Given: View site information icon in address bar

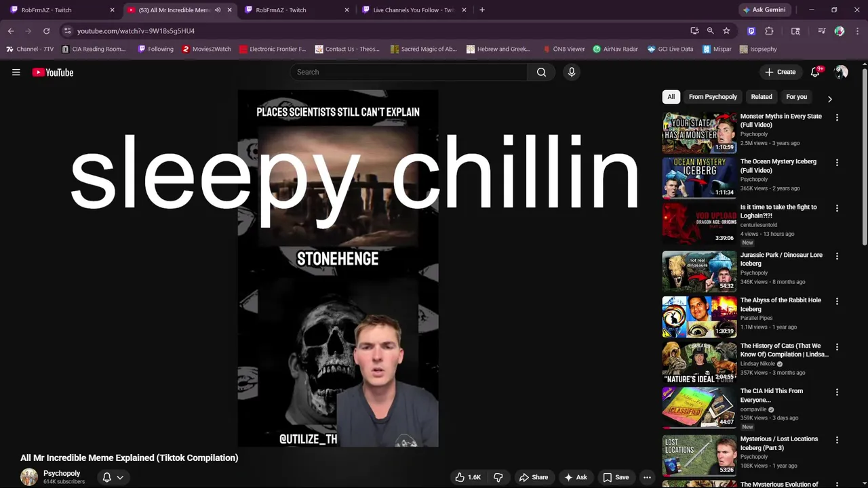Looking at the screenshot, I should click(67, 30).
